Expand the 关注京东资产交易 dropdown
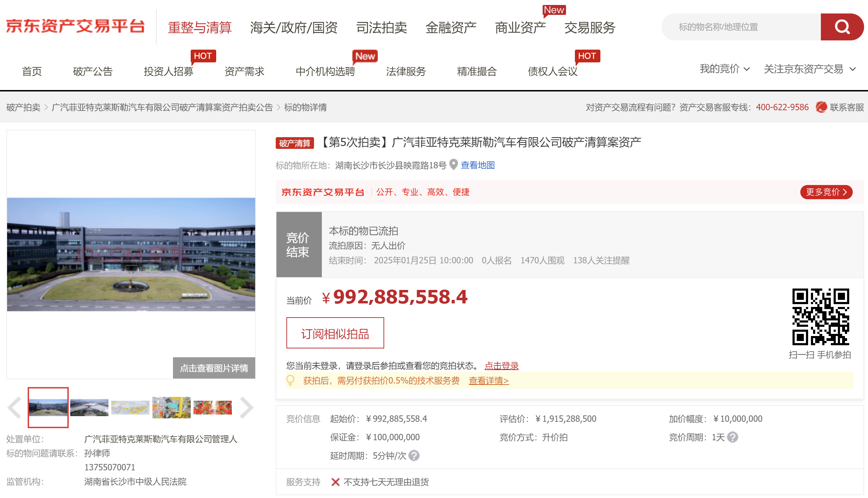 810,69
